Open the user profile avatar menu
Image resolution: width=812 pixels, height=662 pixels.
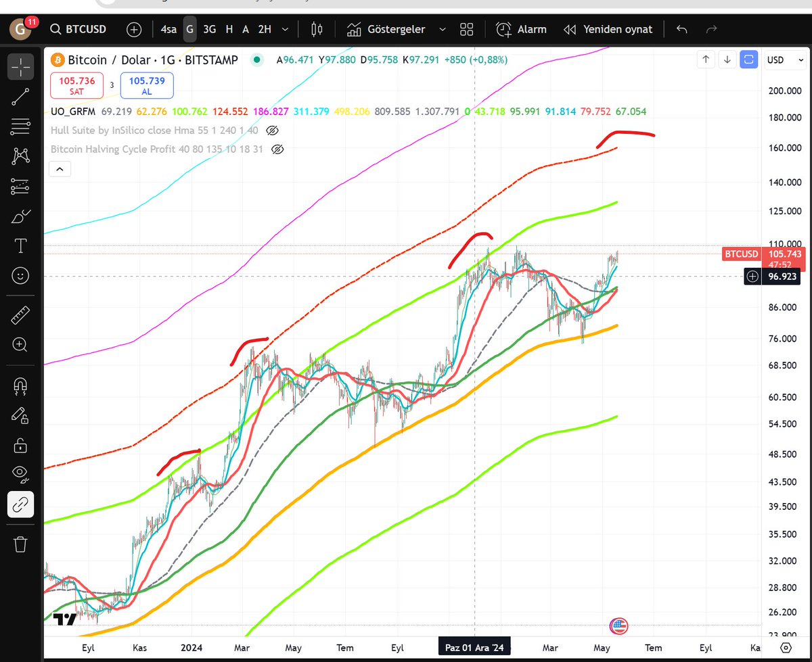pyautogui.click(x=21, y=29)
